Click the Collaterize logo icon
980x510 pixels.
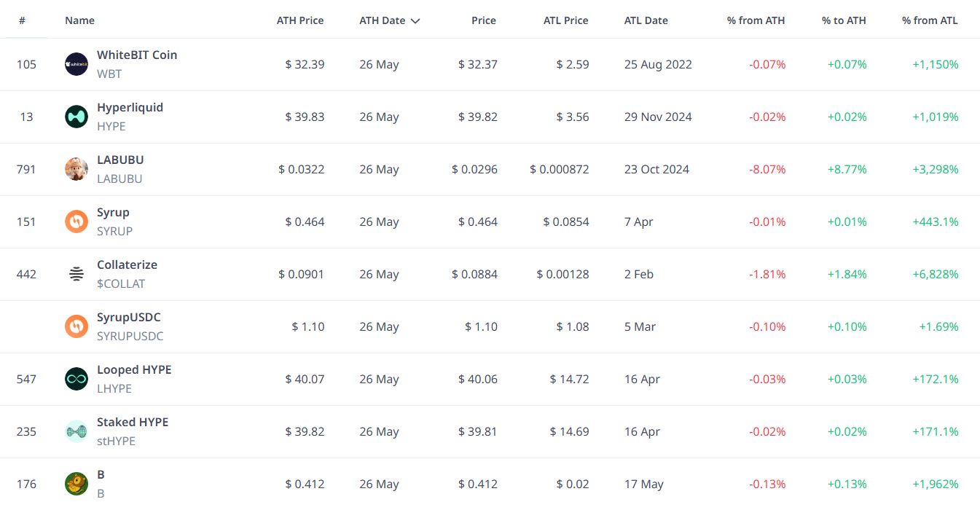[x=77, y=274]
